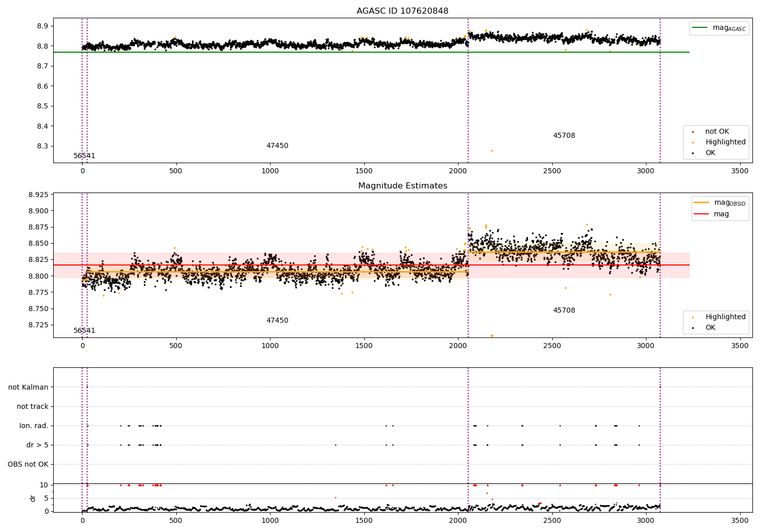Click y-axis tick "8.6" in top plot
This screenshot has height=532, width=760.
pyautogui.click(x=43, y=86)
